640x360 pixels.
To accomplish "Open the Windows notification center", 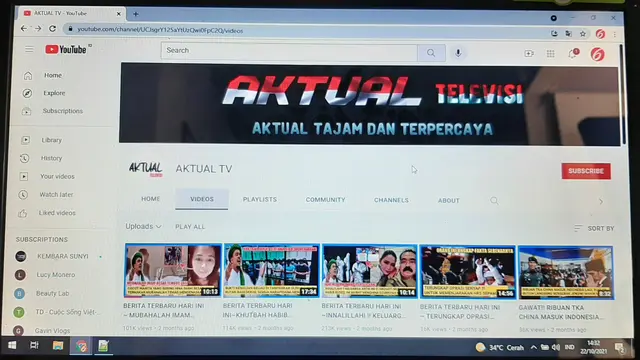I will tap(620, 348).
